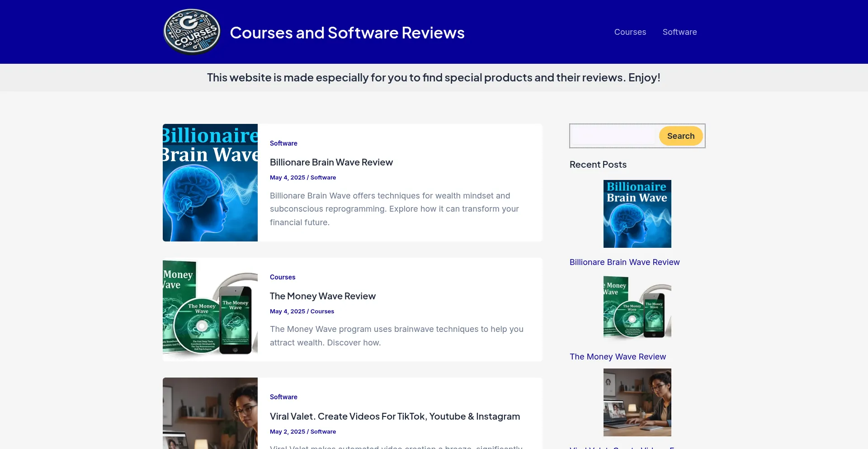Open The Money Wave post thumbnail in main list

[x=210, y=309]
